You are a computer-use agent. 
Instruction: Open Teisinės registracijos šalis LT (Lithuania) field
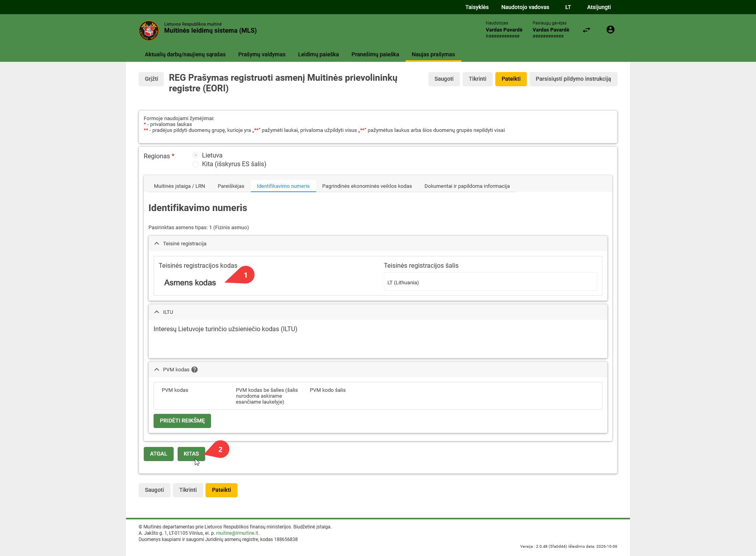coord(490,282)
